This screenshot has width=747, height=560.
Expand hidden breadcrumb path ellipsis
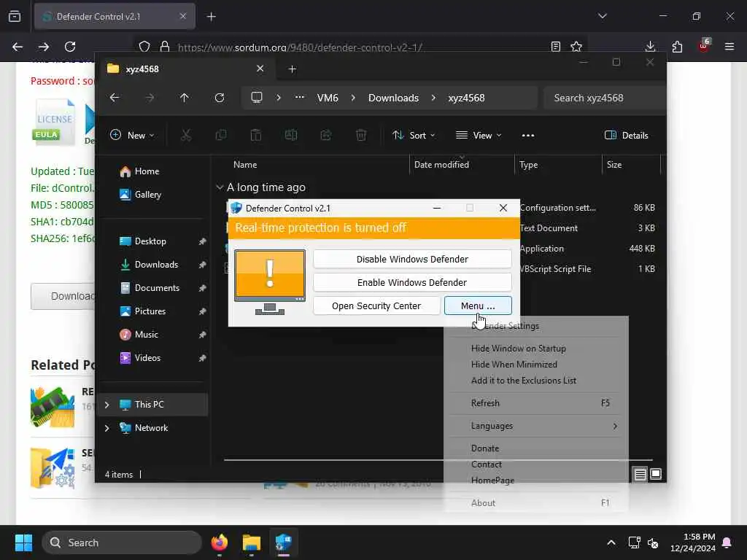(x=299, y=98)
